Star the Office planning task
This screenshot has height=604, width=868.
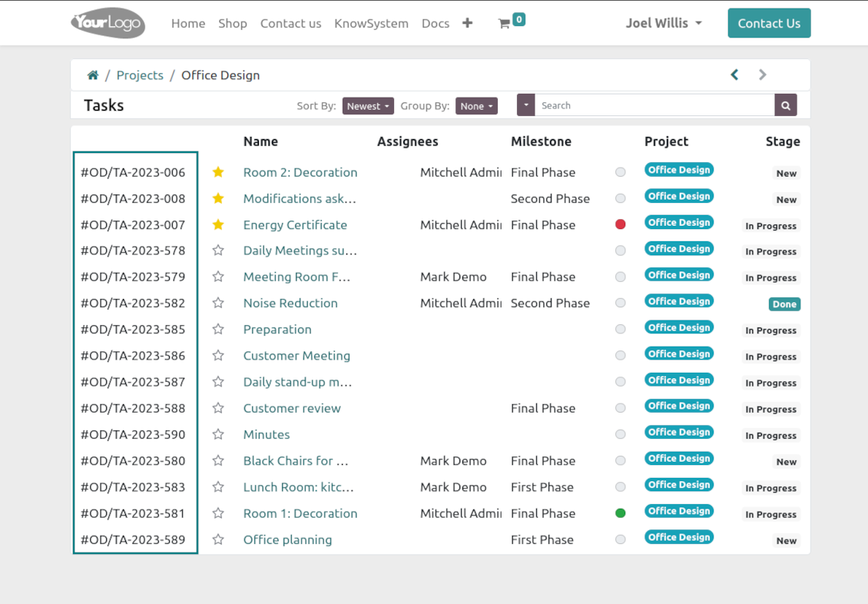click(x=218, y=540)
